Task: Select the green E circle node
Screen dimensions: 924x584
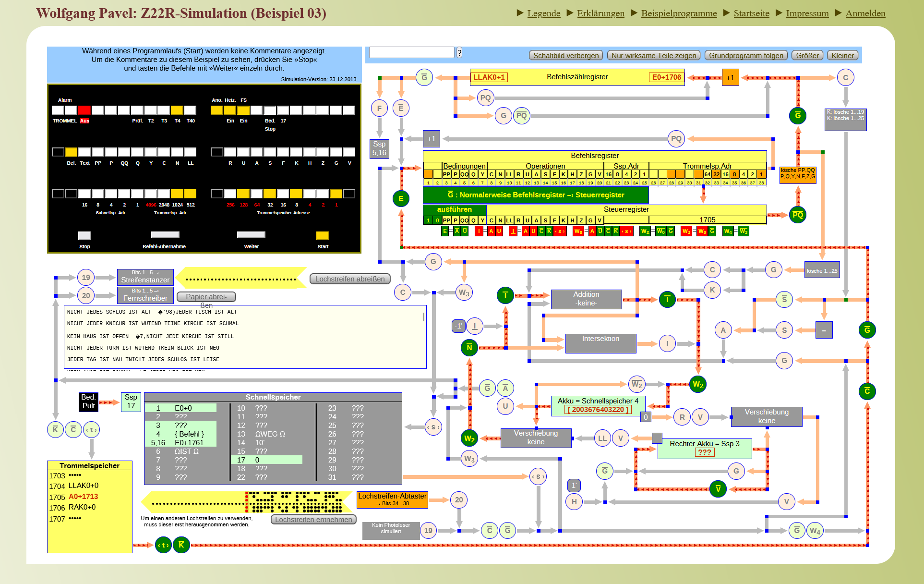Action: tap(401, 198)
